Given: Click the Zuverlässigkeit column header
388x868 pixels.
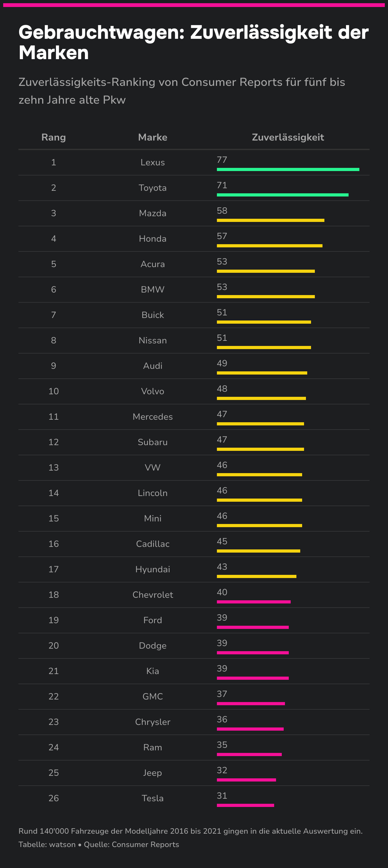Looking at the screenshot, I should point(288,137).
